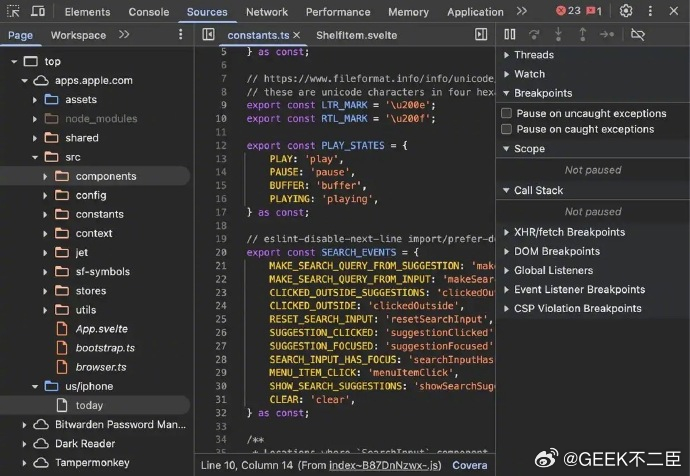Step into next function call

point(558,34)
